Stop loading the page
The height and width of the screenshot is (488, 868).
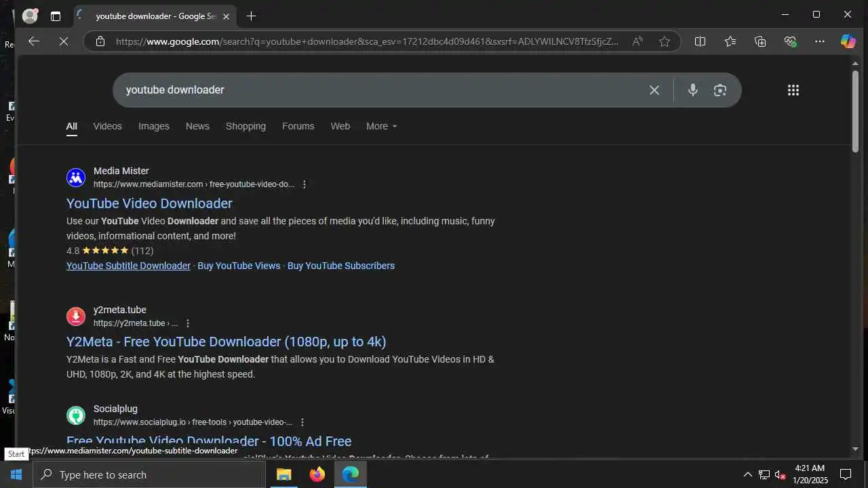pyautogui.click(x=63, y=41)
